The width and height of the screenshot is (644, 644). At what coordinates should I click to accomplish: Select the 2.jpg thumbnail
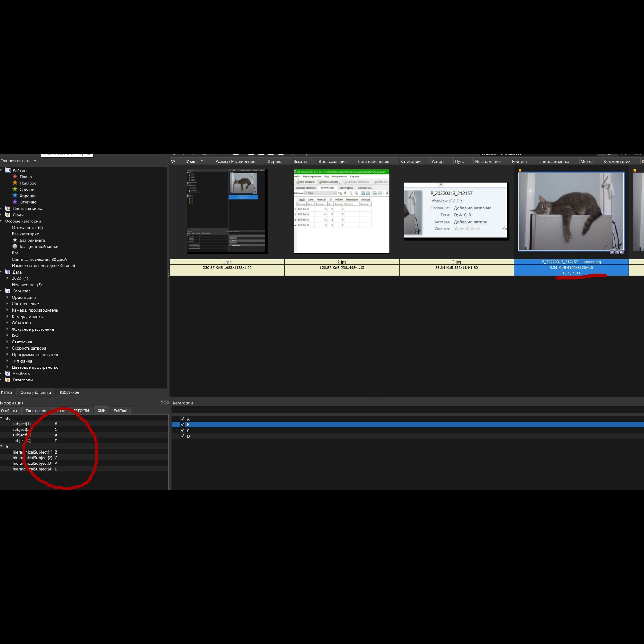341,212
